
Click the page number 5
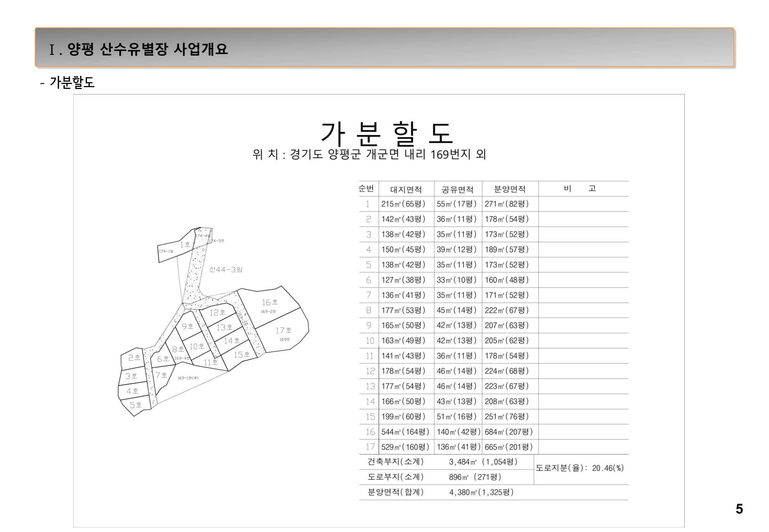click(739, 509)
